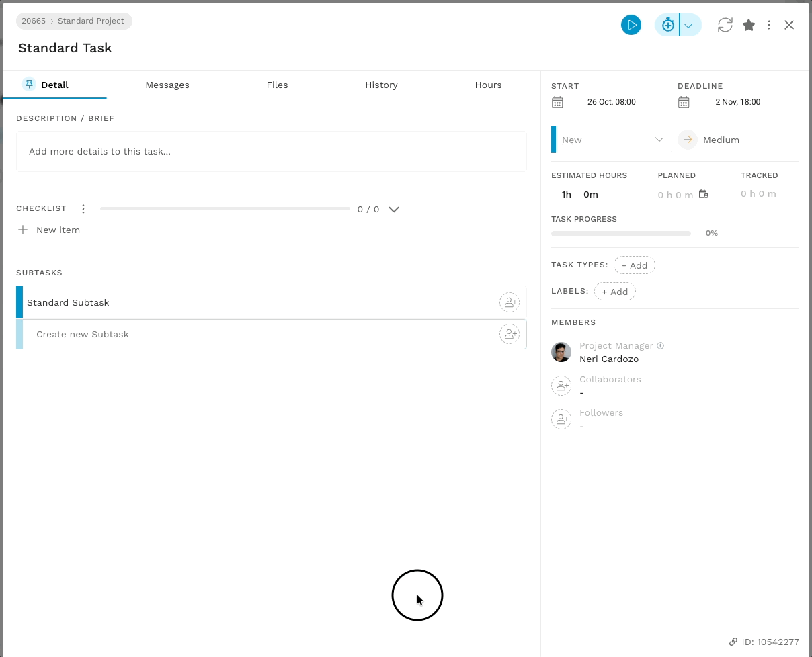The height and width of the screenshot is (657, 812).
Task: Click the description field to add details
Action: pos(272,151)
